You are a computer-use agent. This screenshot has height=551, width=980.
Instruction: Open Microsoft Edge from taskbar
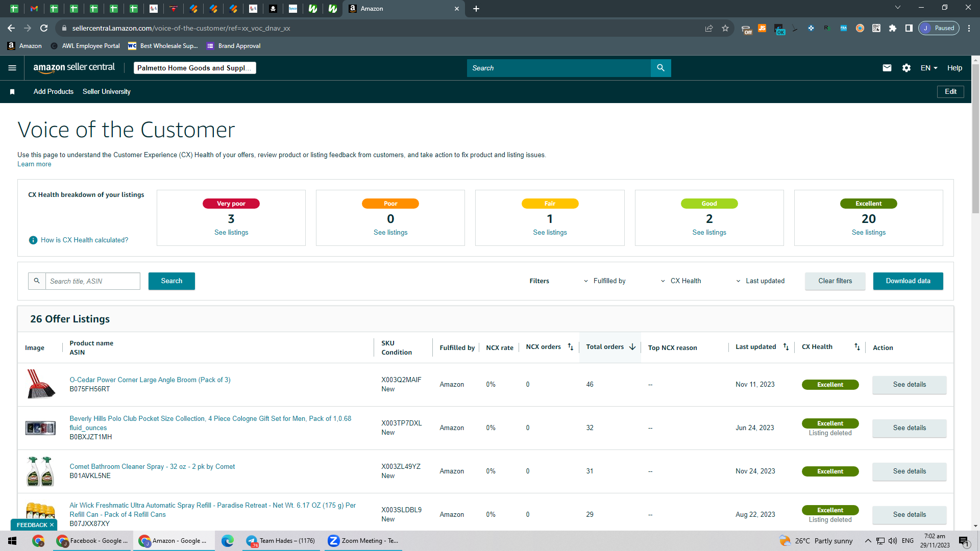228,541
